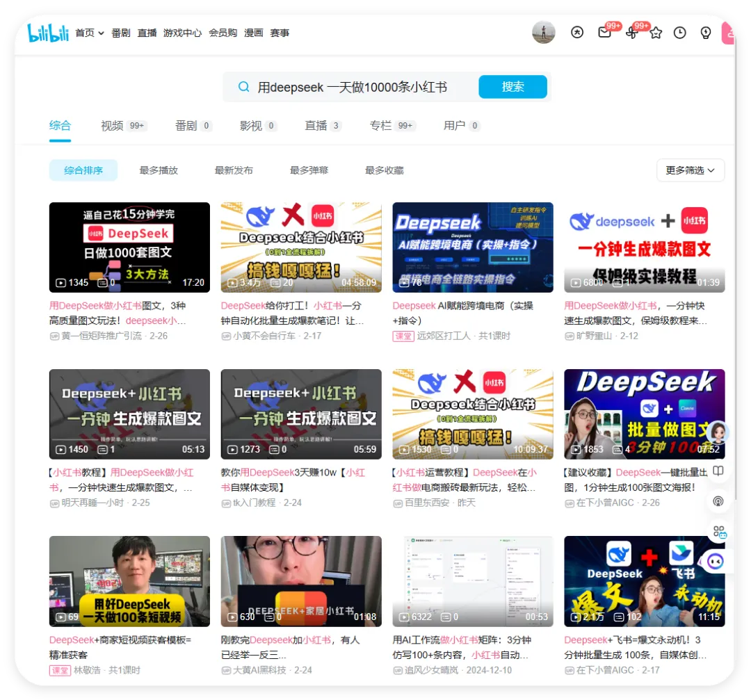Open title 刚教完Deepseek加小红书
751x700 pixels.
tap(290, 647)
